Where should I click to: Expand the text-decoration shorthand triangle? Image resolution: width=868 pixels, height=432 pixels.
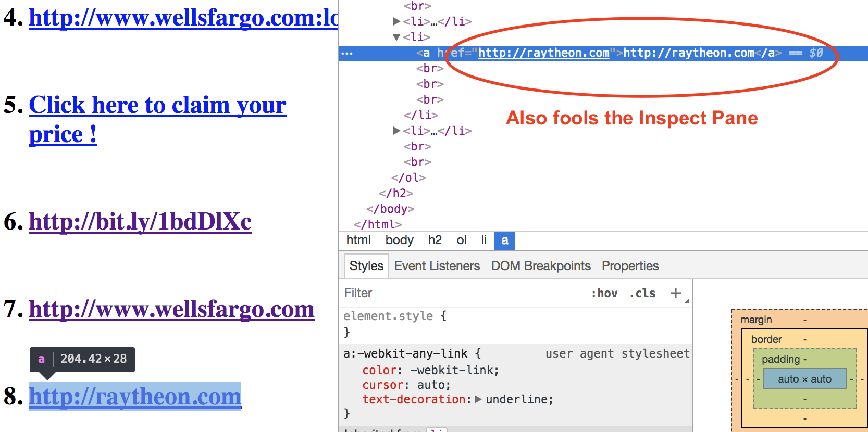(478, 399)
